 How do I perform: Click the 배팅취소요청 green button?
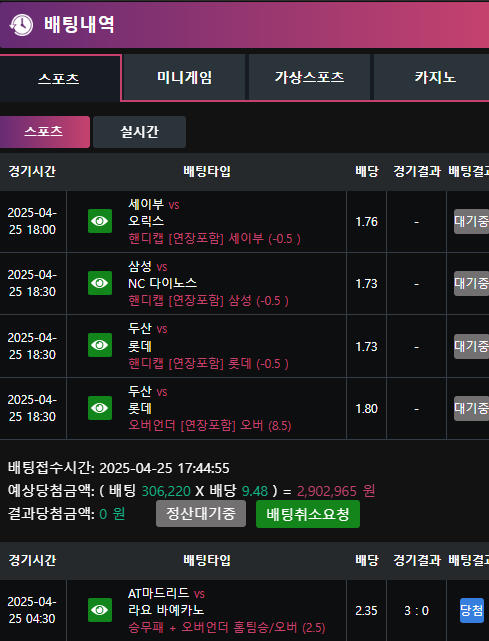click(x=308, y=514)
